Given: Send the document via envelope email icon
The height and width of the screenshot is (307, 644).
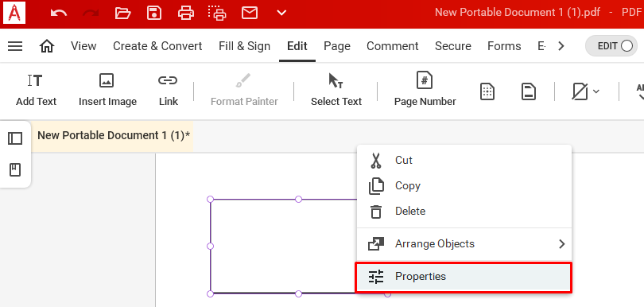Looking at the screenshot, I should coord(250,14).
